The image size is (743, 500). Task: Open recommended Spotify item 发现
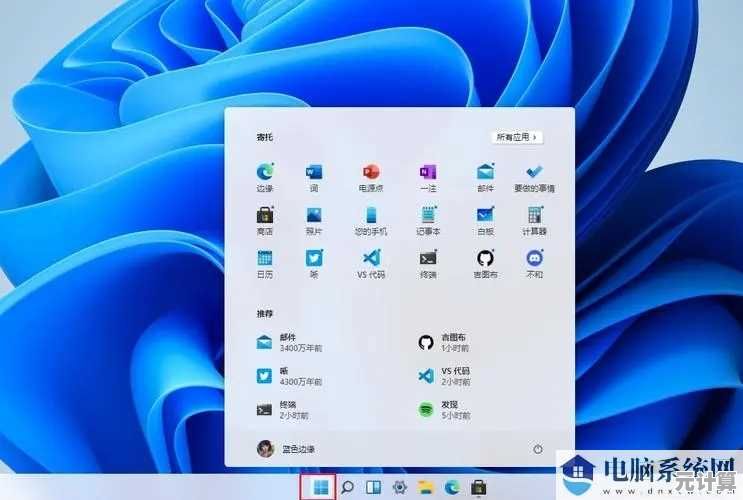coord(444,409)
